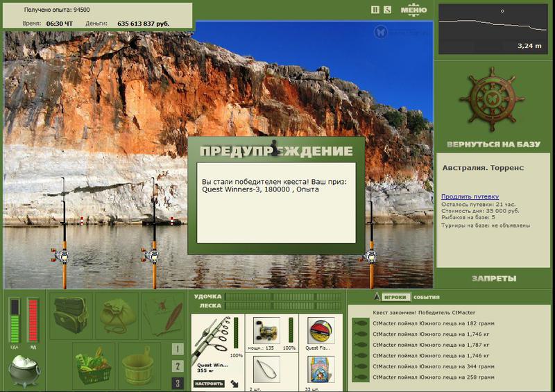Click the diagonal arrow beside НАСТРОИТЬ
The width and height of the screenshot is (555, 392).
[234, 384]
